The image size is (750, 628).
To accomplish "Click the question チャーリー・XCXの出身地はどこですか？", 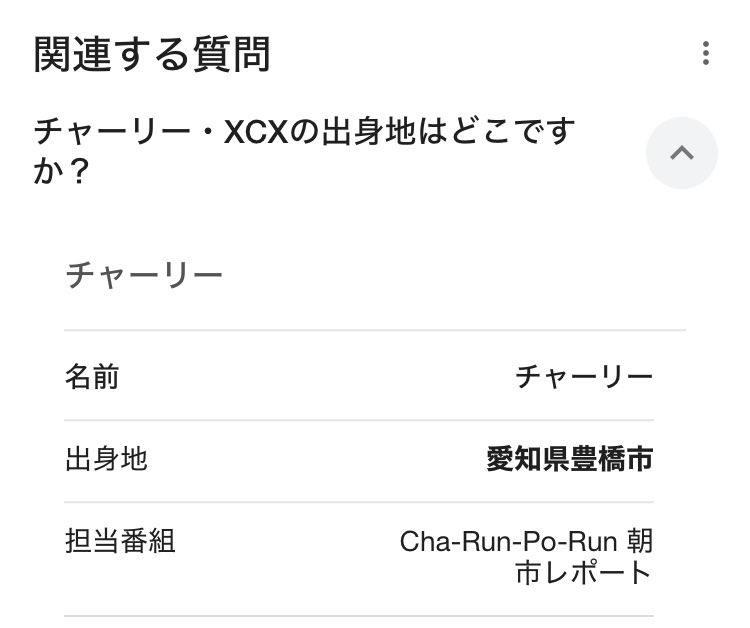I will 304,151.
